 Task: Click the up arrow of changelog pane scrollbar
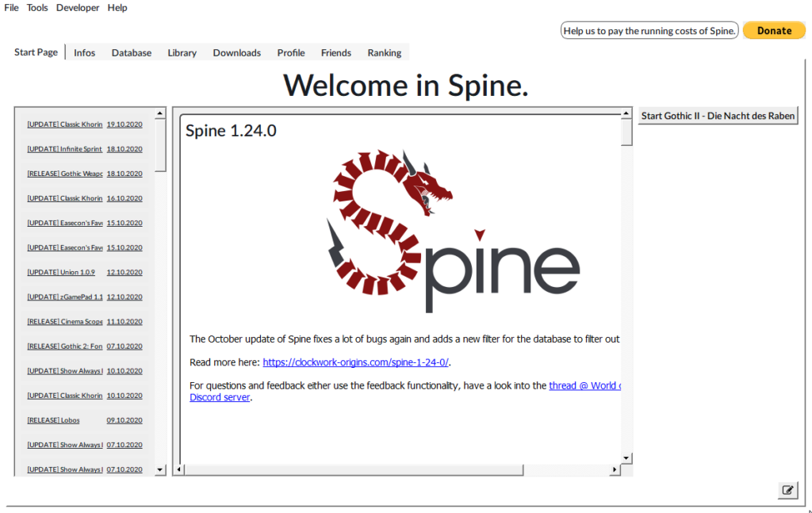(626, 113)
